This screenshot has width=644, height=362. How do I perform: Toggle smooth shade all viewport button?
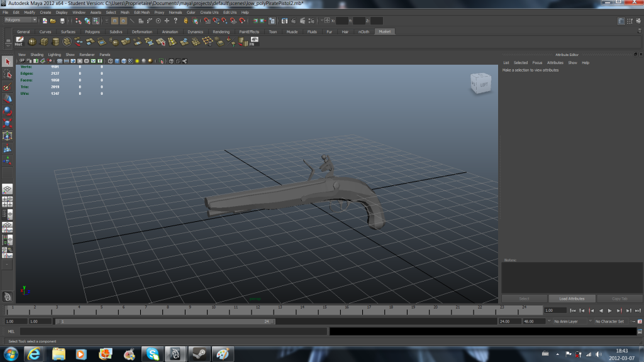(x=117, y=61)
